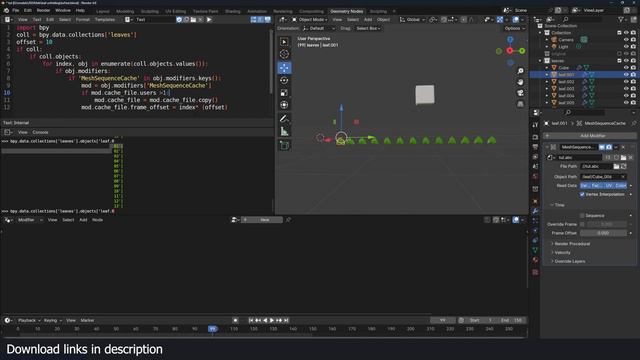This screenshot has height=360, width=640.
Task: Open the Playback dropdown in timeline
Action: tap(29, 320)
